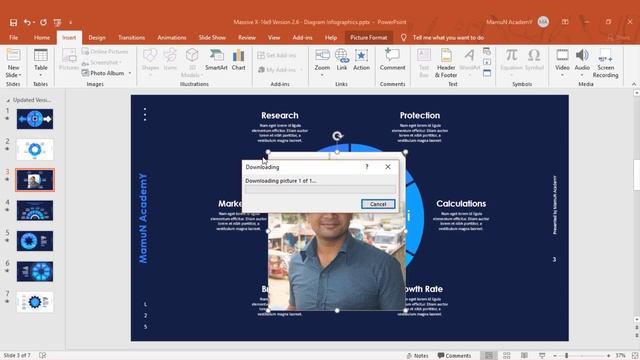Open the Screenshot dropdown
Screen dimensions: 640x360
(x=102, y=62)
